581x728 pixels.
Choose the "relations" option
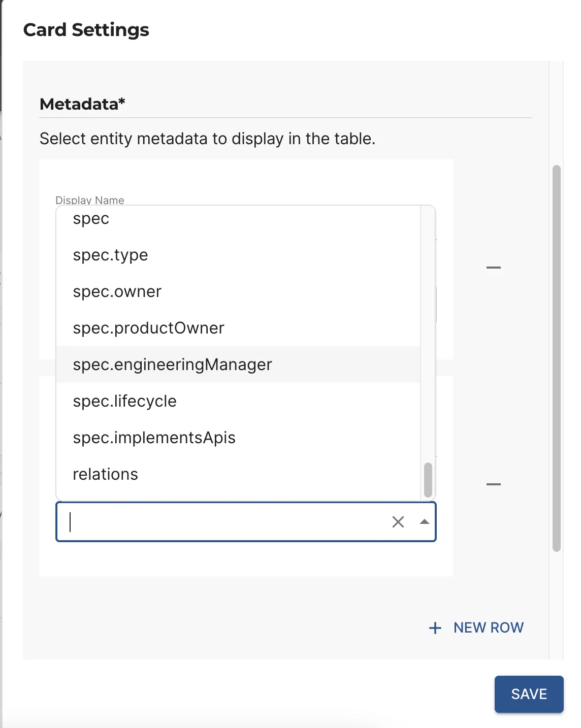pos(106,475)
